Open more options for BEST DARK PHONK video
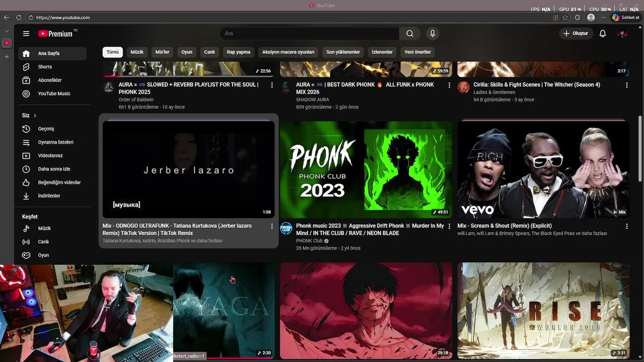This screenshot has width=644, height=362. [449, 85]
